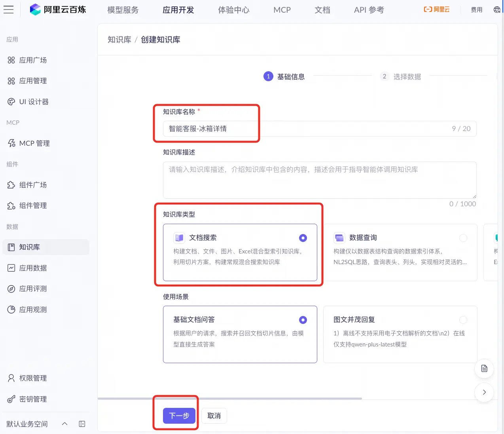This screenshot has width=504, height=434.
Task: Expand the 默认业务空间 workspace switcher
Action: (x=65, y=424)
